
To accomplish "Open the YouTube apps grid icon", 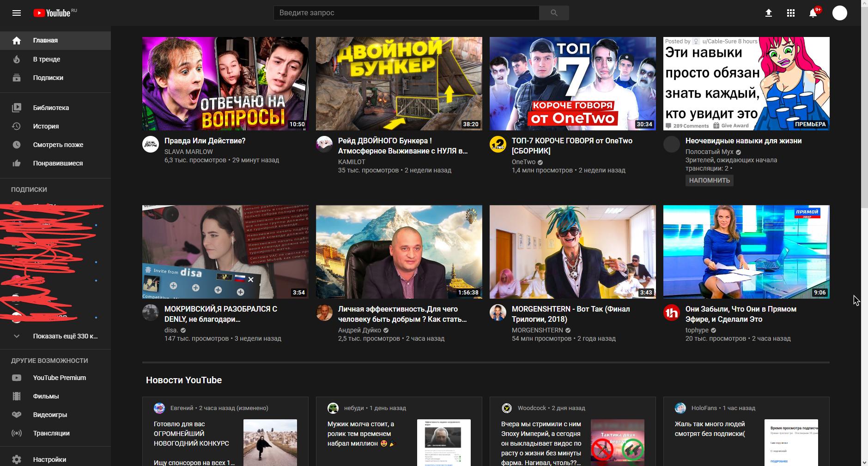I will click(x=791, y=13).
